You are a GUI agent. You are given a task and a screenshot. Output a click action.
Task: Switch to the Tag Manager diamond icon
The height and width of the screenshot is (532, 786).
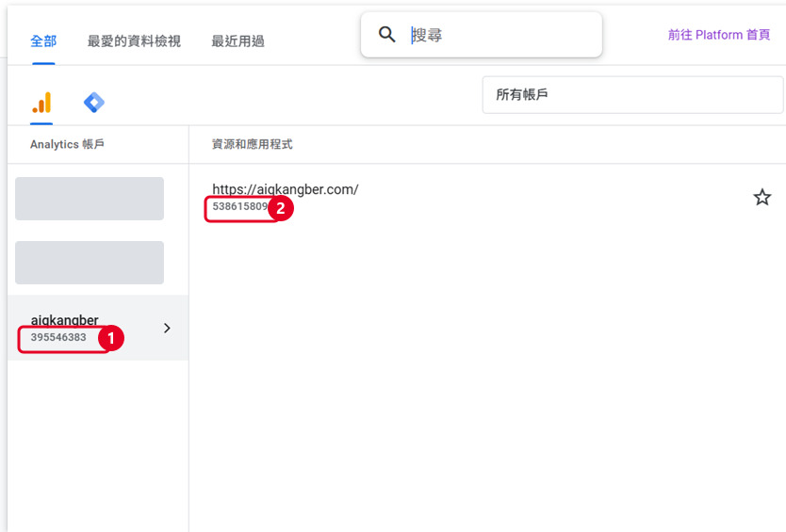point(93,103)
